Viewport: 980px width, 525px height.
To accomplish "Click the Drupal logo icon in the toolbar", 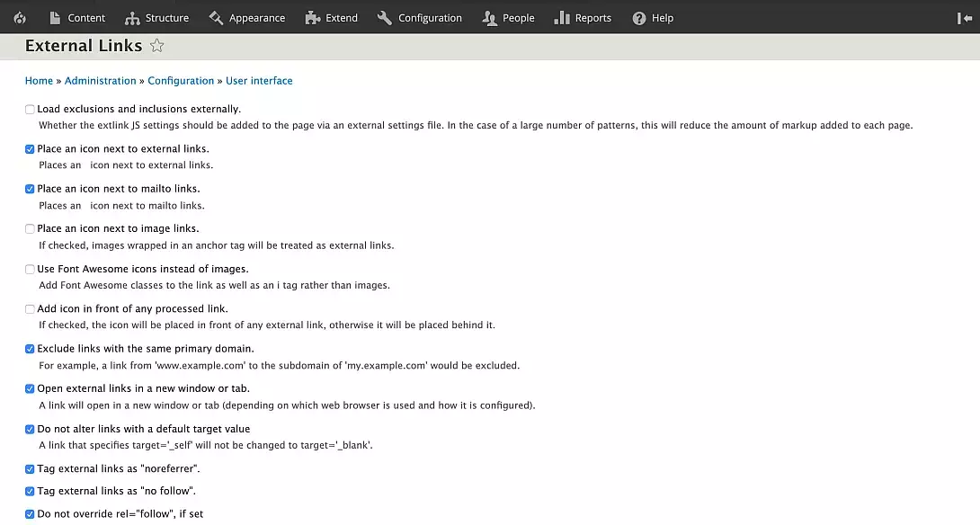I will (x=19, y=17).
